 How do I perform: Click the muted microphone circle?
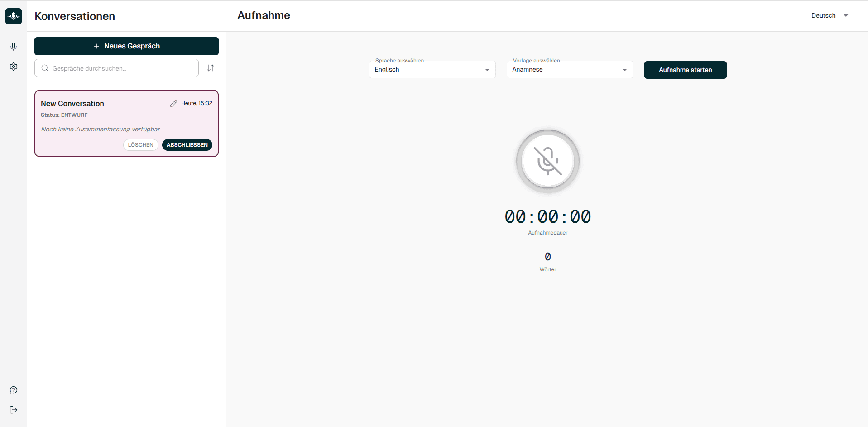[x=548, y=161]
